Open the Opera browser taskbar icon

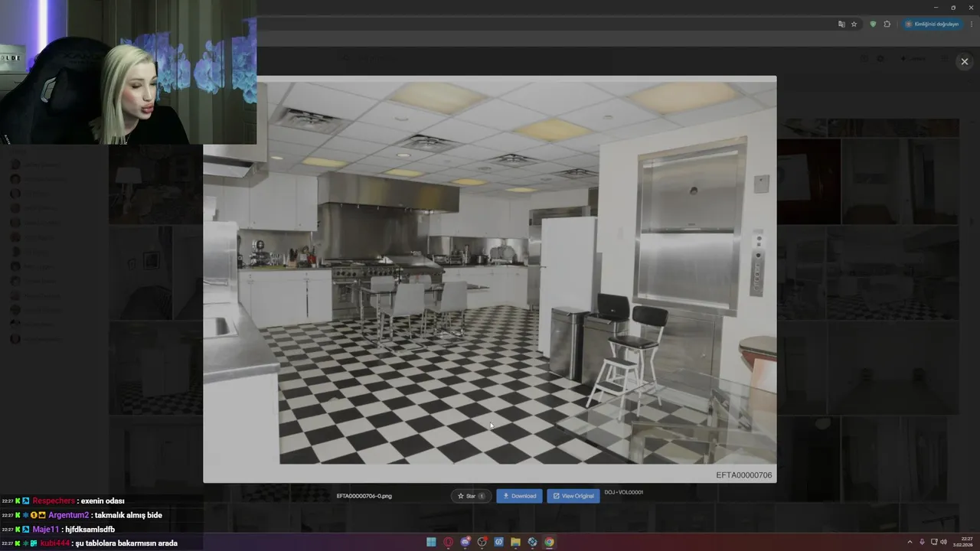coord(448,542)
